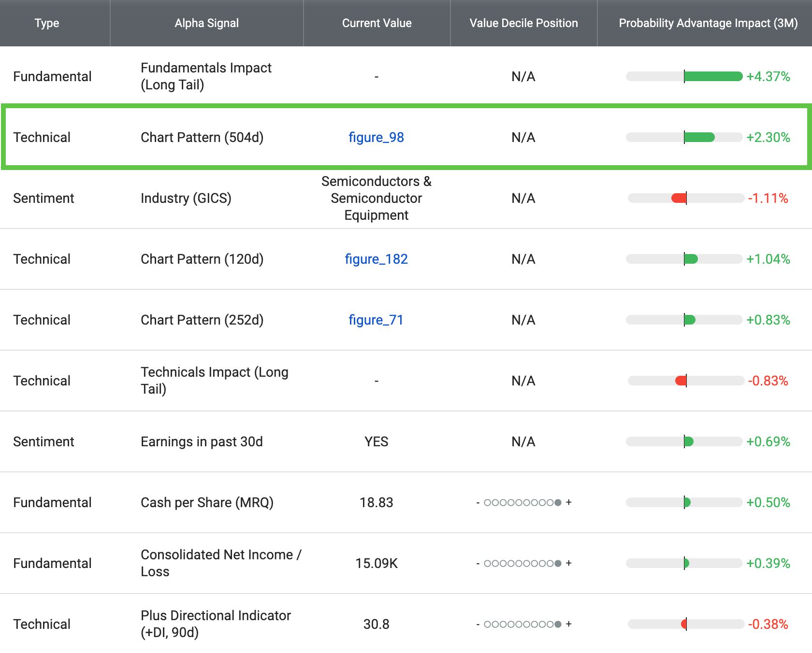Viewport: 812px width, 653px height.
Task: Click the -0.83% Technicals Impact bar
Action: [685, 381]
